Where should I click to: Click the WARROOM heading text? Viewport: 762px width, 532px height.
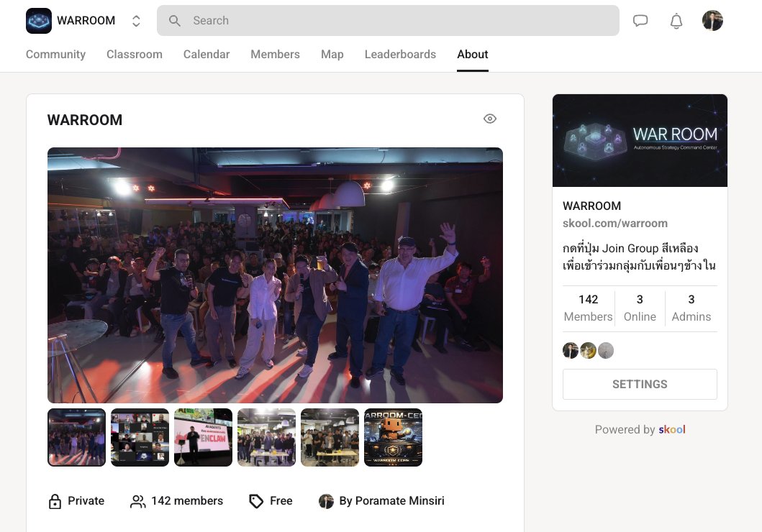pos(85,120)
